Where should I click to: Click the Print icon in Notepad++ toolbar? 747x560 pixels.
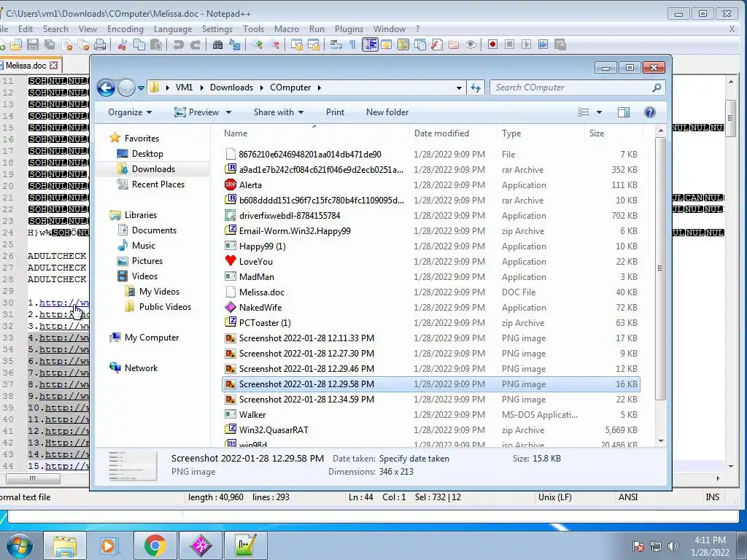[100, 44]
